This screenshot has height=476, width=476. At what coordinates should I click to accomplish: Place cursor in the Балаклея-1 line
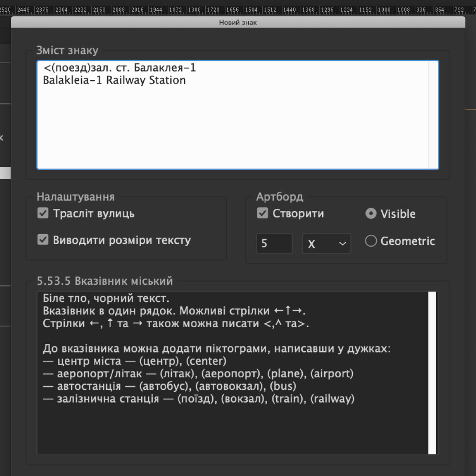(x=120, y=68)
